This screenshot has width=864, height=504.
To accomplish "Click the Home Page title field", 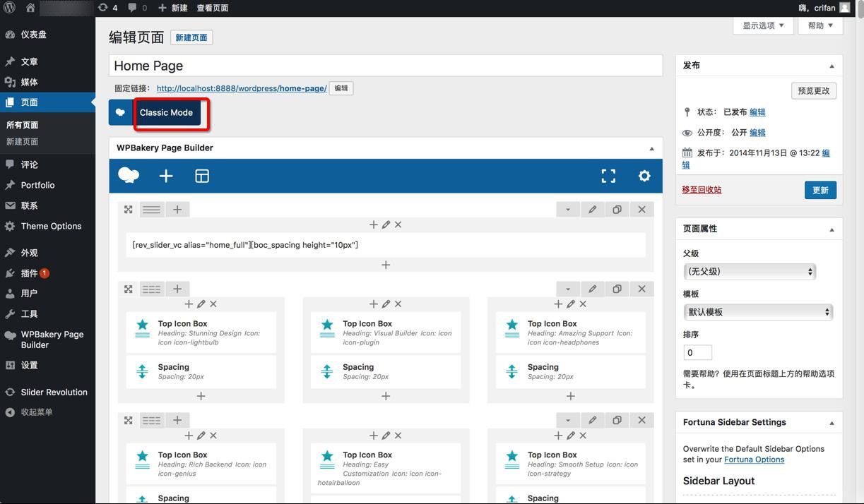I will tap(386, 66).
